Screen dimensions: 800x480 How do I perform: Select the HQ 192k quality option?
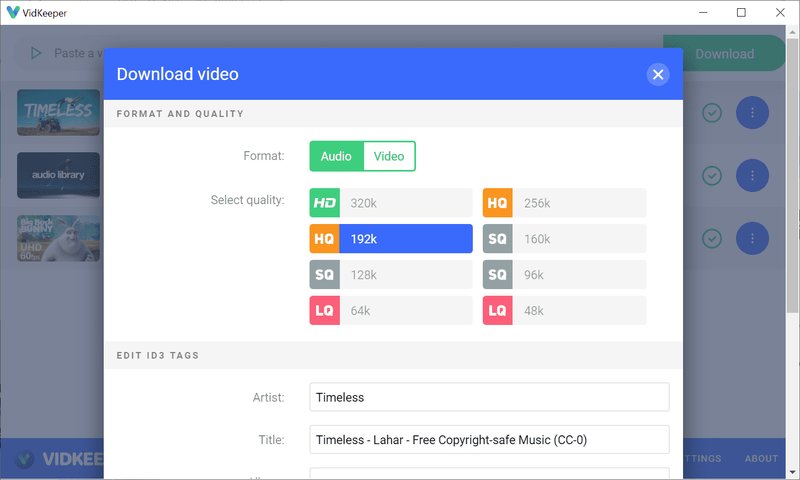(391, 239)
